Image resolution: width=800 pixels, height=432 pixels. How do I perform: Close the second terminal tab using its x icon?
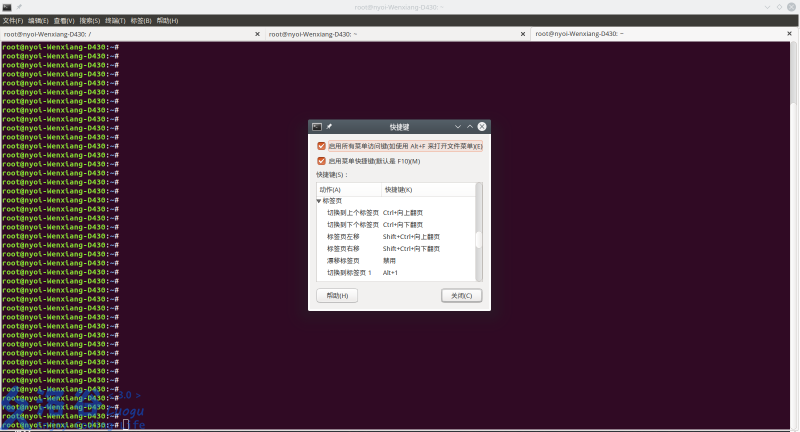524,34
